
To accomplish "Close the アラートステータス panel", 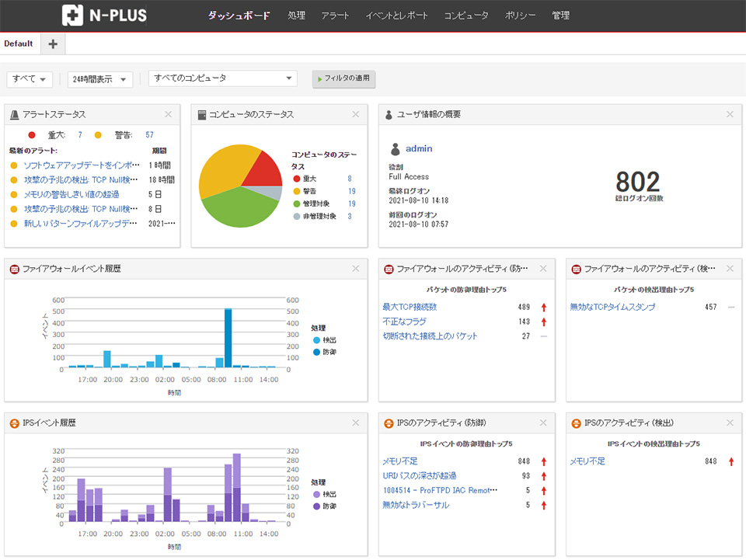I will pos(168,114).
